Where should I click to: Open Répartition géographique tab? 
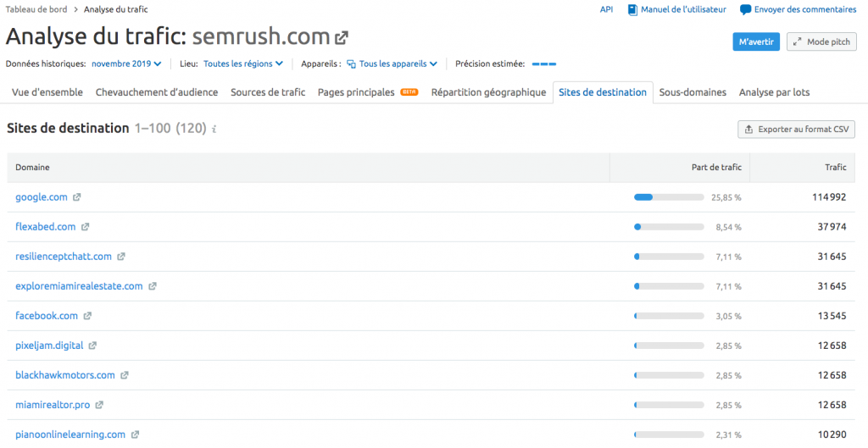click(x=489, y=92)
